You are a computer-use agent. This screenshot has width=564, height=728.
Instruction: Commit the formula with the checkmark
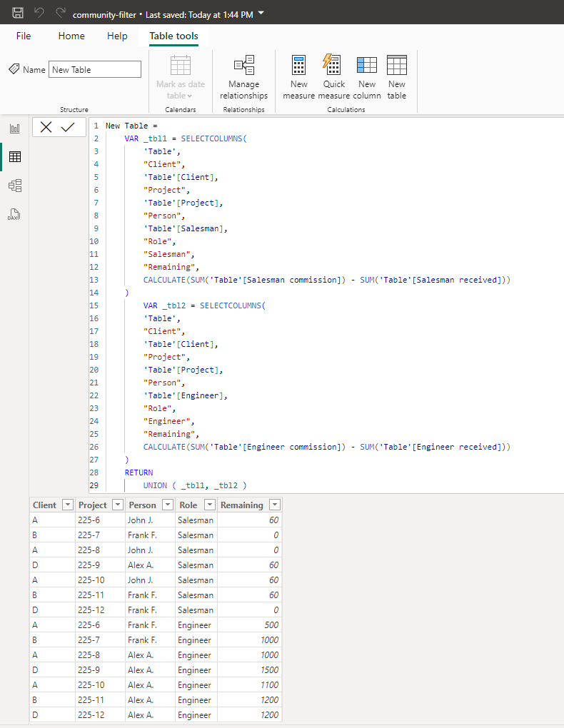pos(68,127)
